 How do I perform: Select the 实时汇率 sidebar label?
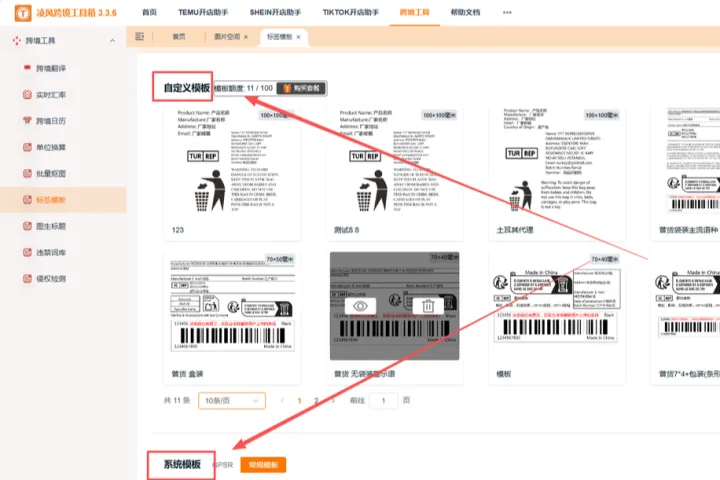point(51,95)
